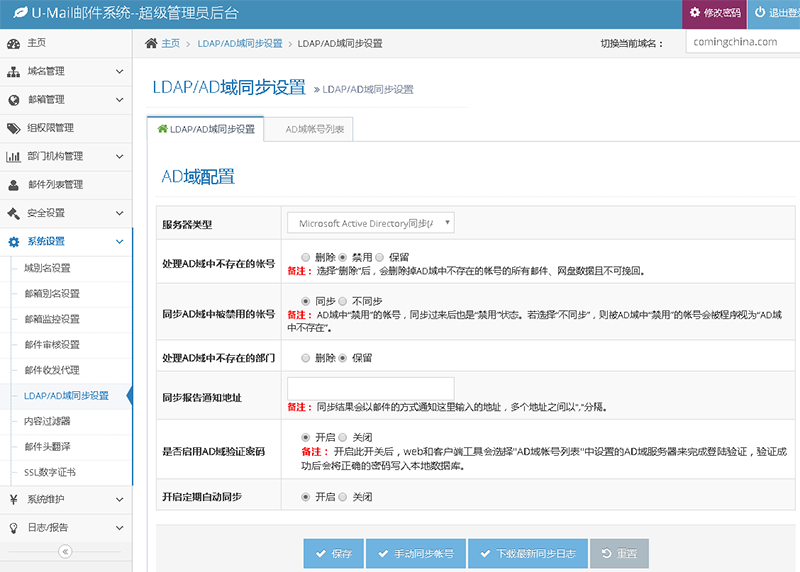Click the undo icon on the 重置 button
The image size is (800, 572).
tap(607, 553)
